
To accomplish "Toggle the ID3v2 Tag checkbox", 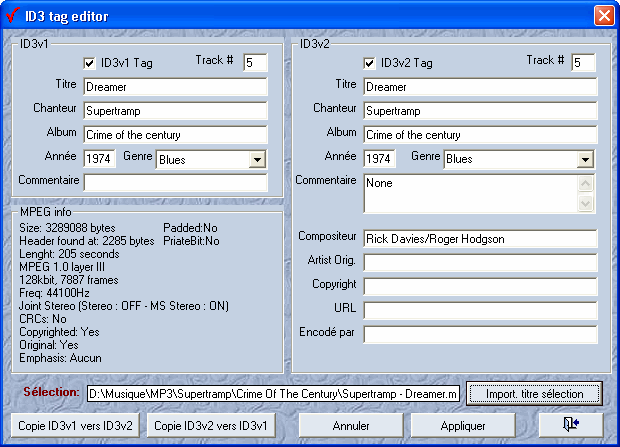I will [x=369, y=63].
